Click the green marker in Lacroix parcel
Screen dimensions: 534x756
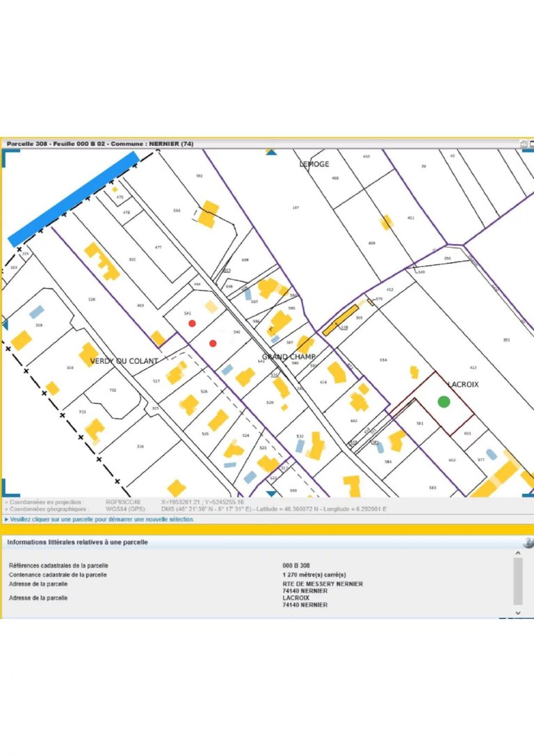pyautogui.click(x=444, y=401)
